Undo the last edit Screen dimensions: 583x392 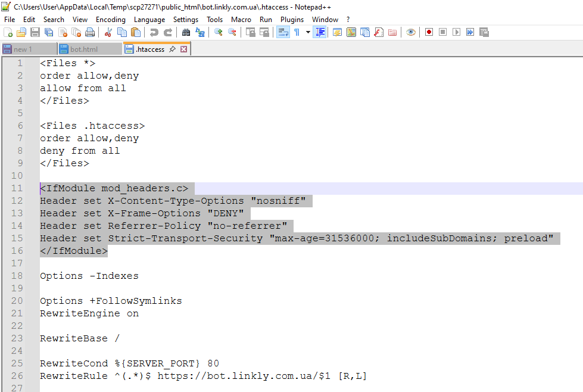click(154, 32)
